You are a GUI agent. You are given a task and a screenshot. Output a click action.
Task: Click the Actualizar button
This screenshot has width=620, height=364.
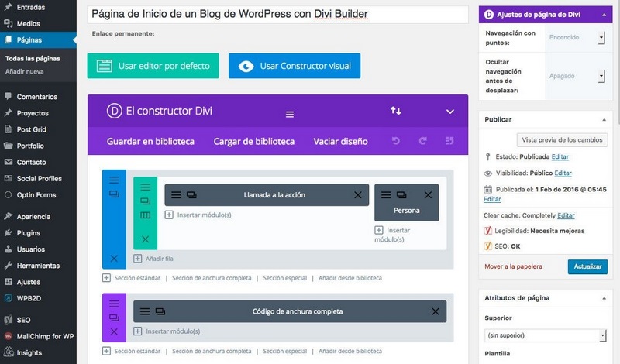587,266
